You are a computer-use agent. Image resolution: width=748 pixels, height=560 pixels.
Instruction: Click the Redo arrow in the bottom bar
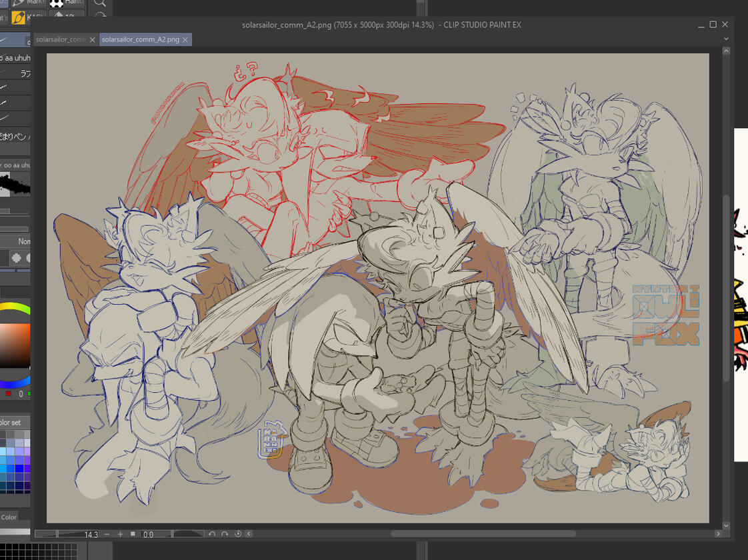(225, 534)
